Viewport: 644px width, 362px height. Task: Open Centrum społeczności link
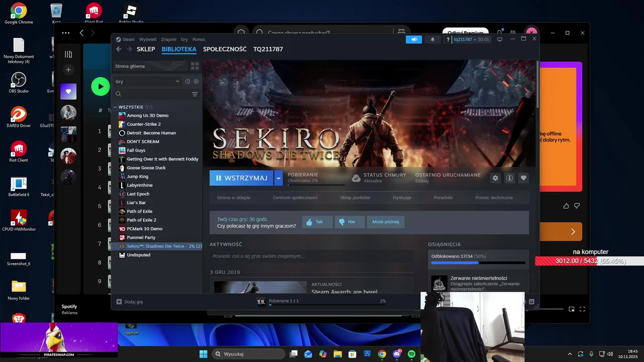(295, 198)
